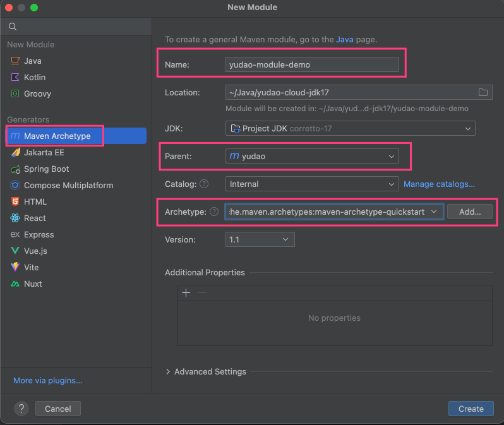Choose the Kotlin module icon
504x425 pixels.
(15, 77)
